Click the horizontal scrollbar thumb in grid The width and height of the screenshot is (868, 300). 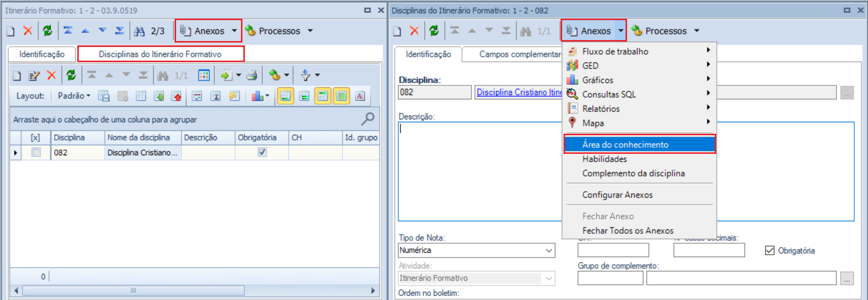(x=134, y=290)
